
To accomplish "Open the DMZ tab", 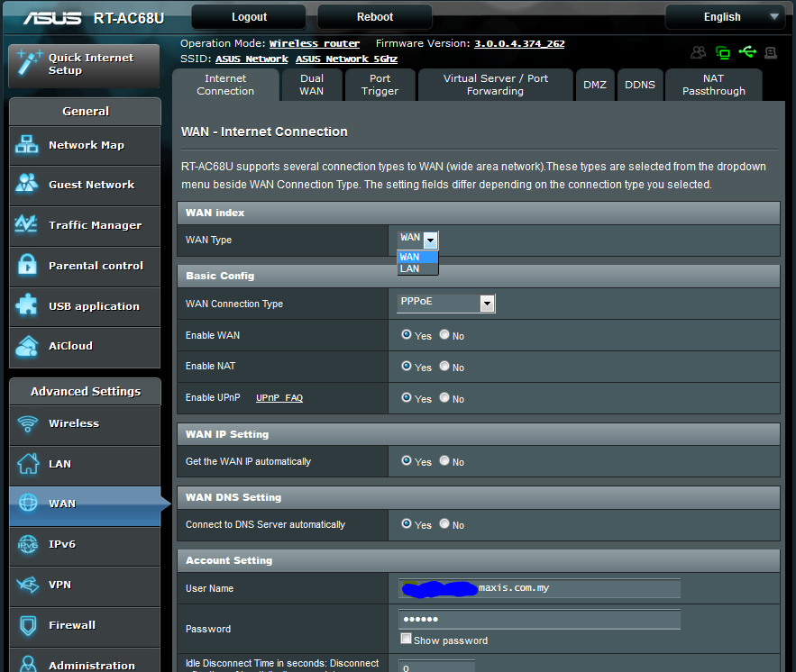I will [595, 85].
